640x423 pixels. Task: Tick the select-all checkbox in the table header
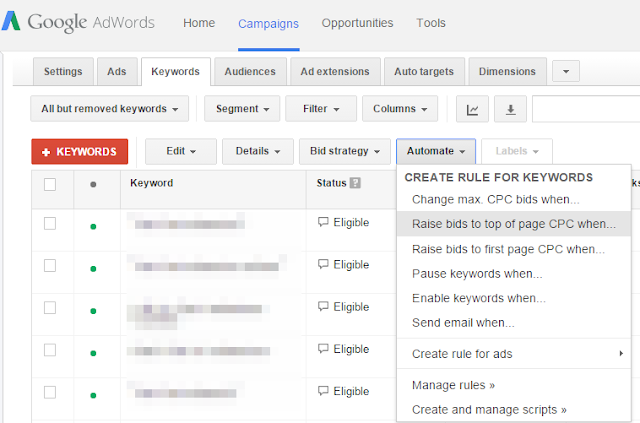[50, 185]
